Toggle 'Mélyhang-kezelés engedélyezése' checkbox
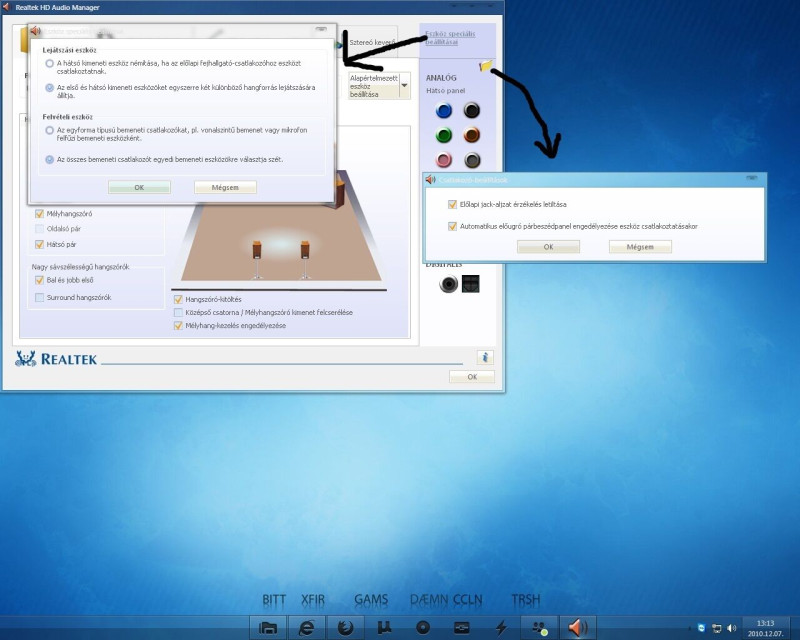The height and width of the screenshot is (640, 800). click(178, 326)
